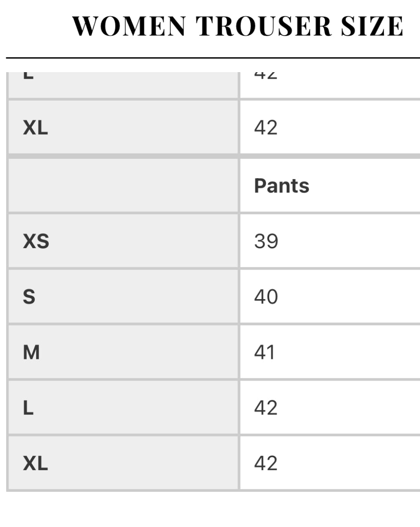Select the XL label above the Pants header
The width and height of the screenshot is (420, 527).
35,128
